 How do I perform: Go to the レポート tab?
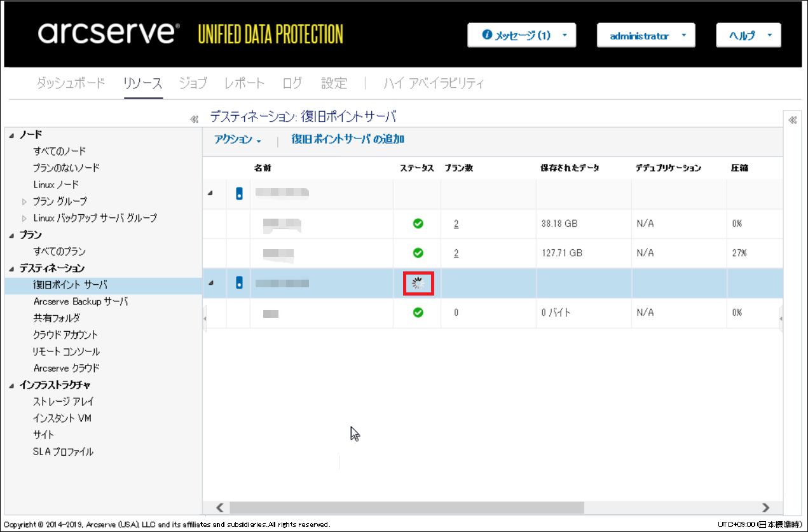[244, 83]
